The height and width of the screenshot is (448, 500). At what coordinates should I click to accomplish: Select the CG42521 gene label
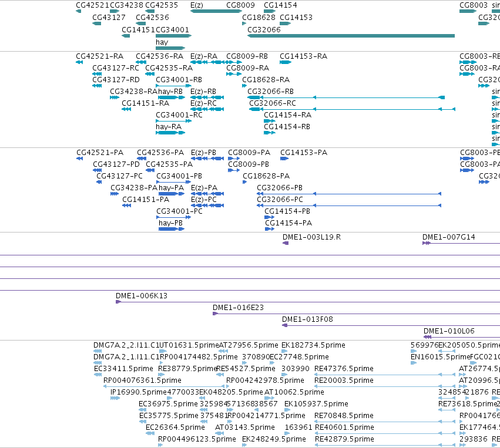click(x=92, y=5)
